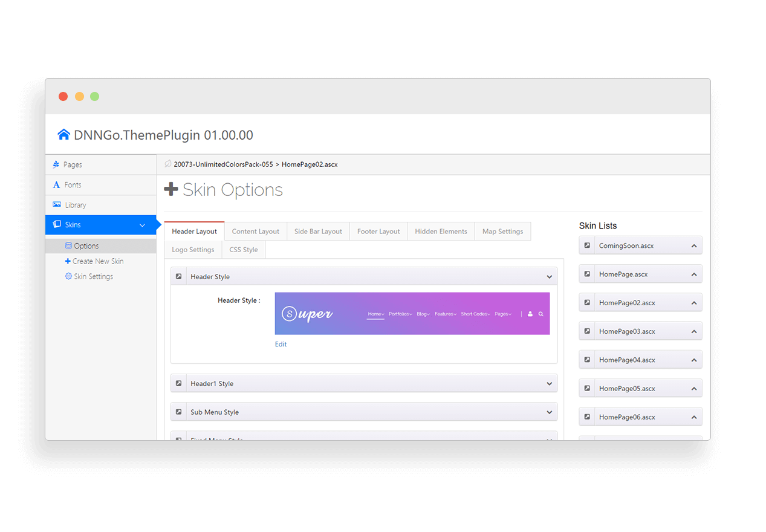Collapse the Header Style panel chevron

tap(549, 277)
